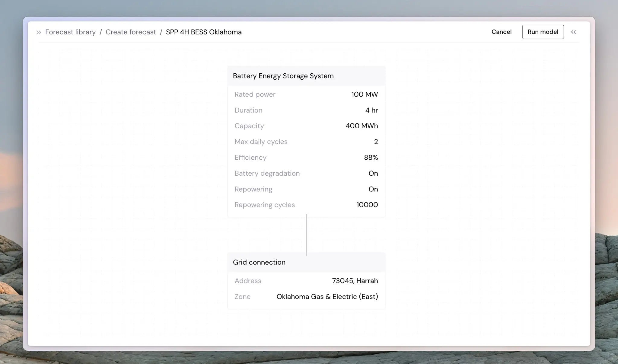Click the Battery degradation label
Viewport: 618px width, 364px height.
click(x=267, y=173)
